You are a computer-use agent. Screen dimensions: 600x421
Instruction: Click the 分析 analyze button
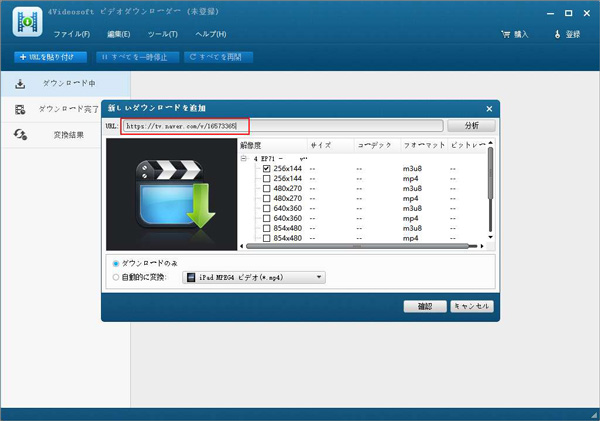click(x=471, y=126)
